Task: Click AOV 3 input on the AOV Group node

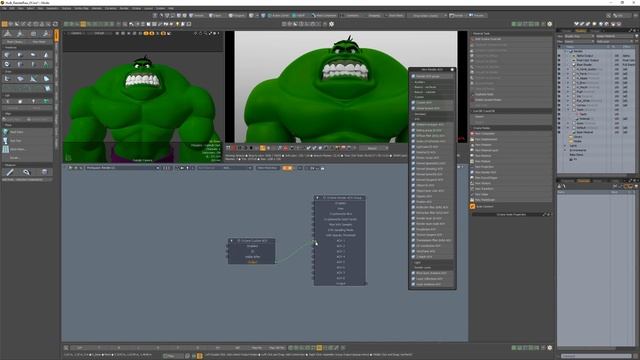Action: 340,251
